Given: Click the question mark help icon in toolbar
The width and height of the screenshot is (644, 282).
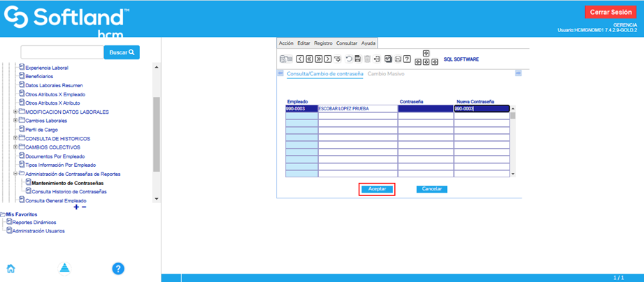Looking at the screenshot, I should click(x=407, y=59).
